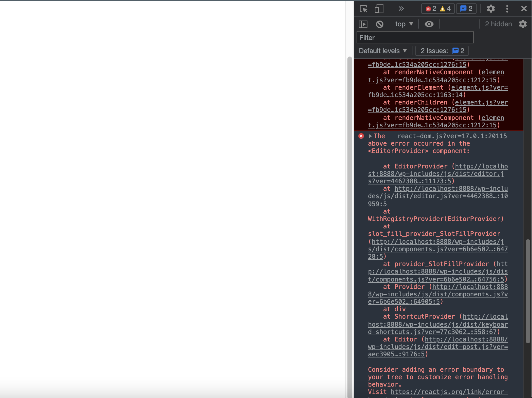The image size is (532, 398).
Task: Open the react-dom.js:20115 source link
Action: [451, 136]
